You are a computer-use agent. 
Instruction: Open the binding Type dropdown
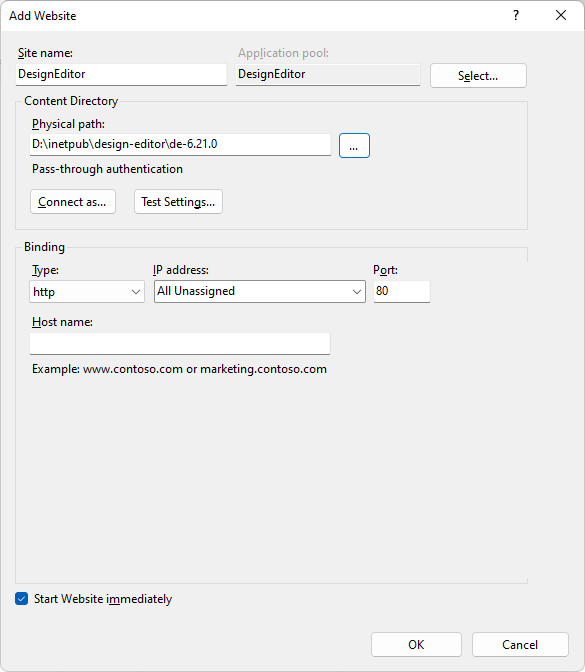coord(87,292)
